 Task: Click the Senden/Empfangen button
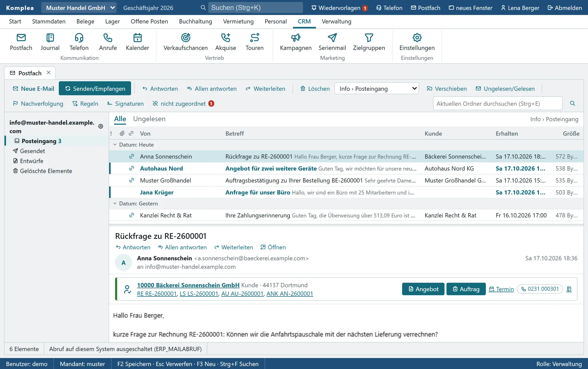point(95,89)
